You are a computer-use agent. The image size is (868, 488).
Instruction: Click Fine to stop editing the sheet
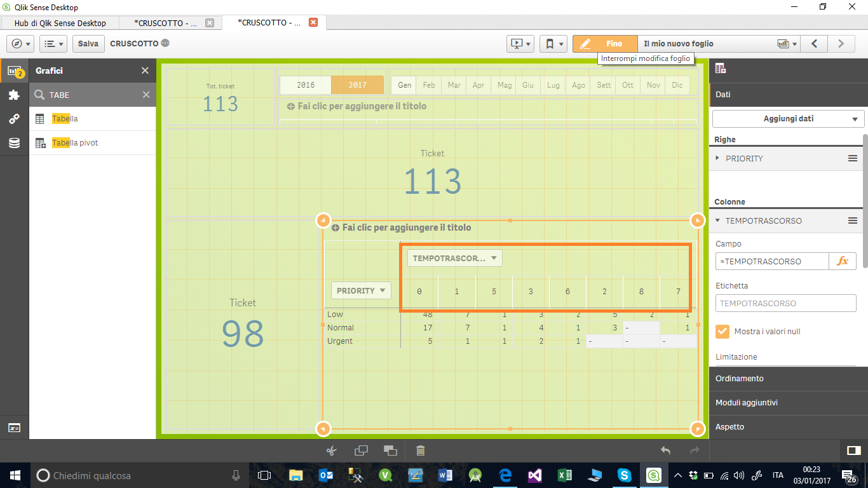605,44
